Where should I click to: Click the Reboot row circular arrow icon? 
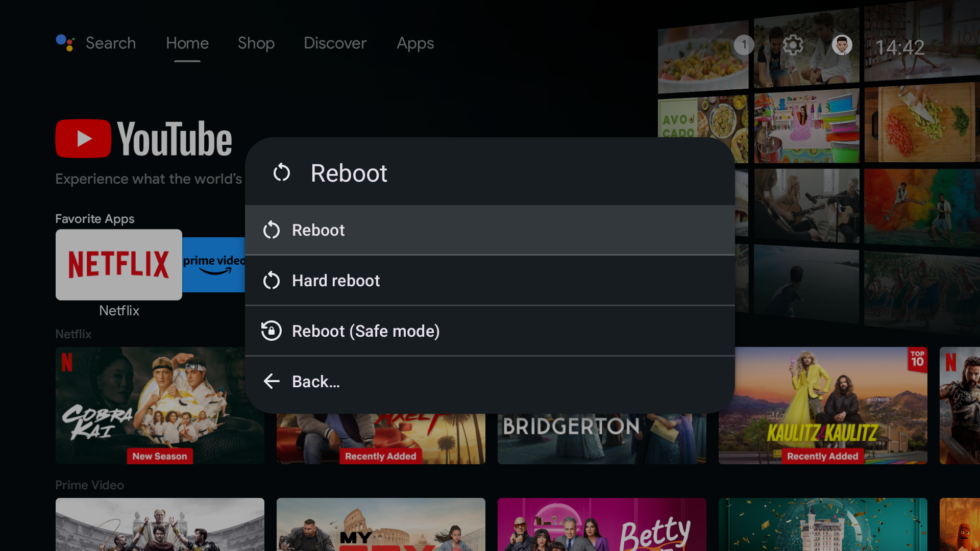coord(272,230)
